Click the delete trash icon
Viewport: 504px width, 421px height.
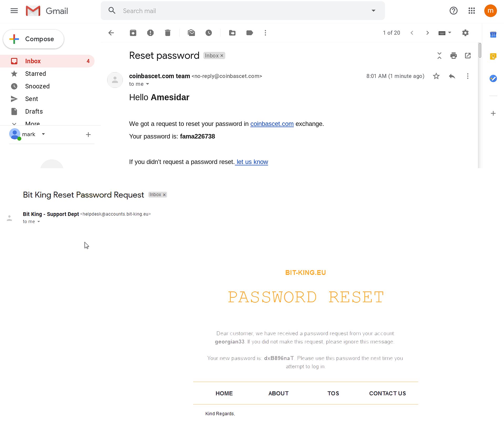[167, 33]
